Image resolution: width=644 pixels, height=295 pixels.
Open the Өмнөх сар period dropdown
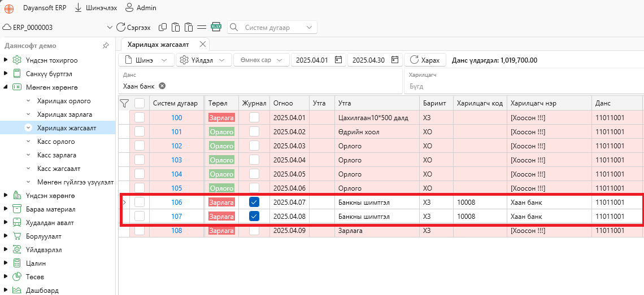[x=261, y=60]
